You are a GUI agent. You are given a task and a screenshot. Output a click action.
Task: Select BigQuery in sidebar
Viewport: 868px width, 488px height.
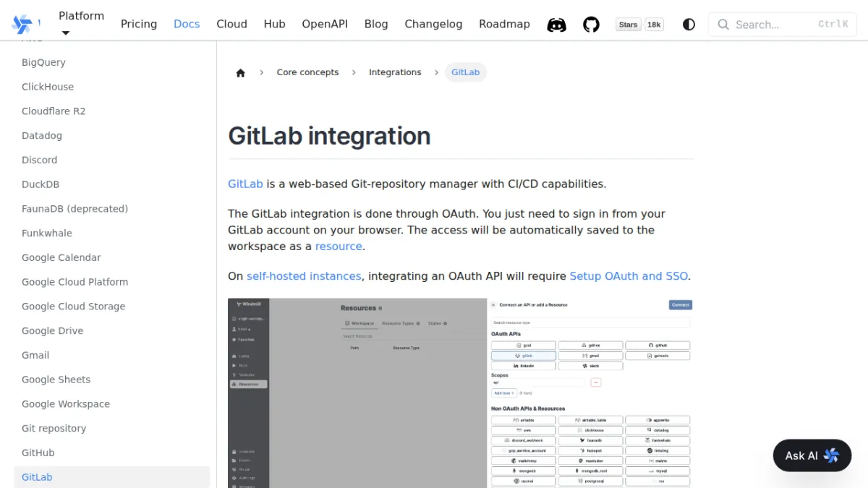(x=111, y=62)
